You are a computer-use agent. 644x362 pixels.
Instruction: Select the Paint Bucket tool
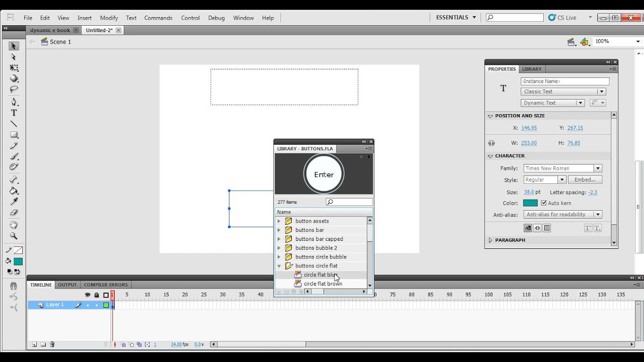tap(14, 191)
